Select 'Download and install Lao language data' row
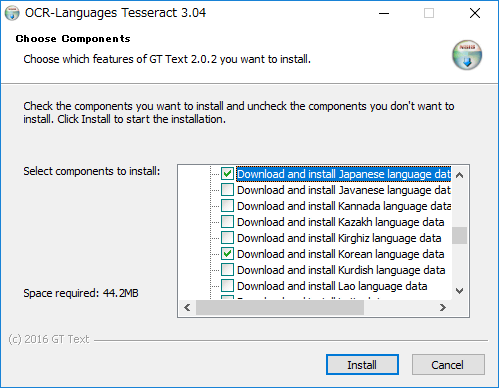Image resolution: width=499 pixels, height=388 pixels. (332, 286)
